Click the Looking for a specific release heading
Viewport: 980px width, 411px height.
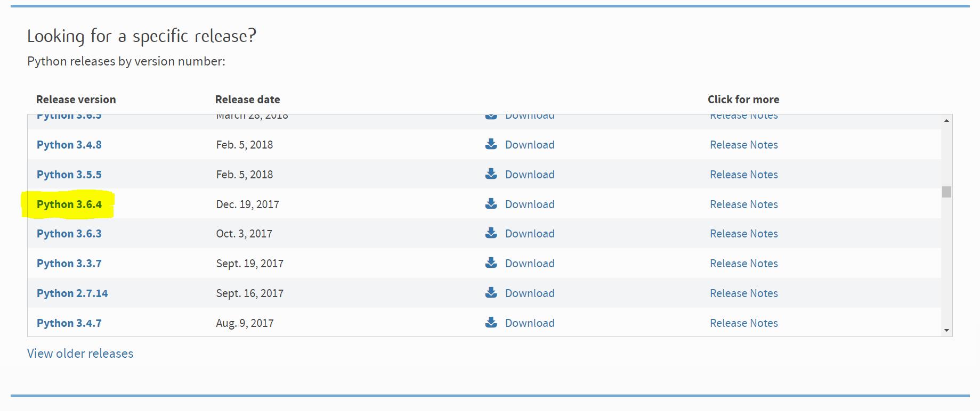(x=142, y=36)
